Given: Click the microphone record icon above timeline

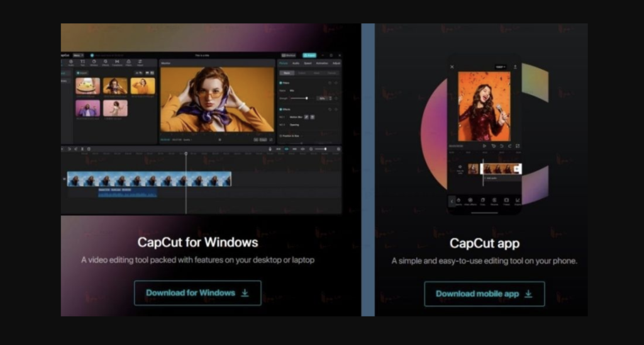Looking at the screenshot, I should click(x=270, y=149).
